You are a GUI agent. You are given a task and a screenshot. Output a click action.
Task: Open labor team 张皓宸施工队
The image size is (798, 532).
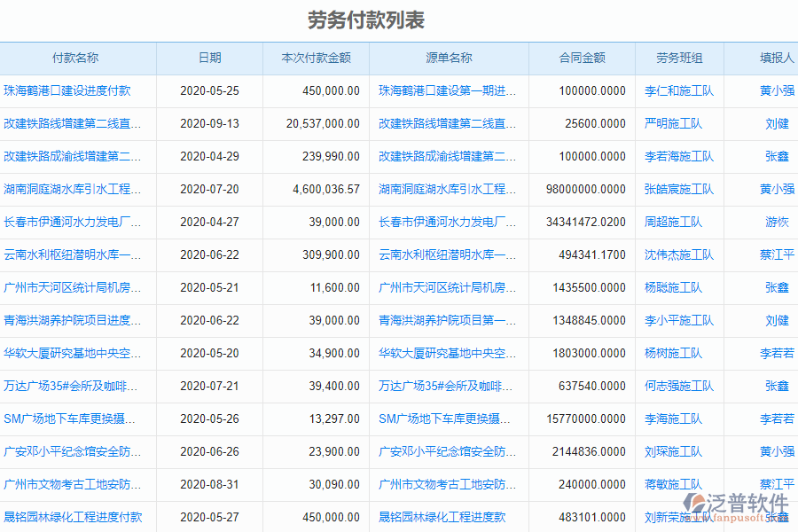[679, 190]
